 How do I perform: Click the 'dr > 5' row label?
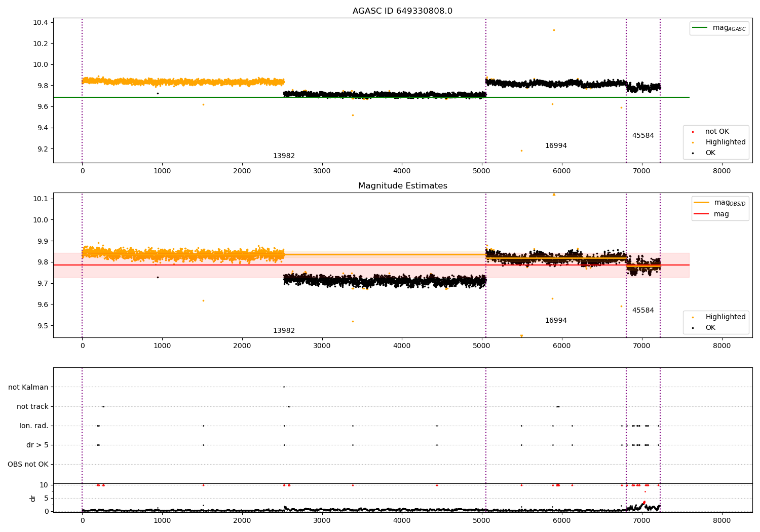click(x=37, y=445)
